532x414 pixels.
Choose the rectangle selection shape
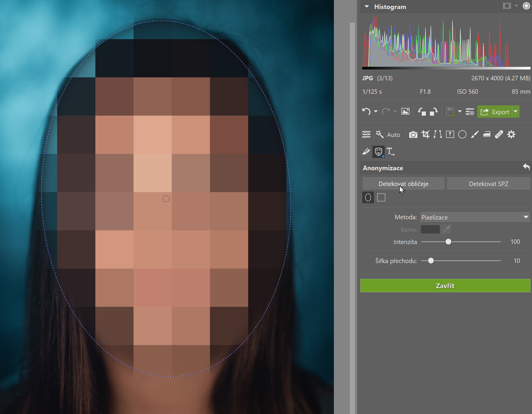[381, 197]
